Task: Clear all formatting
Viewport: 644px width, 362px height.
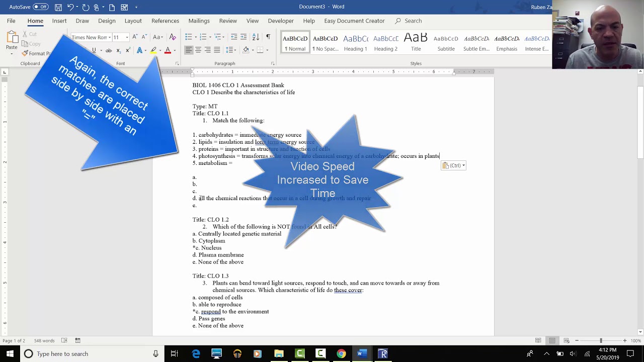Action: coord(173,37)
